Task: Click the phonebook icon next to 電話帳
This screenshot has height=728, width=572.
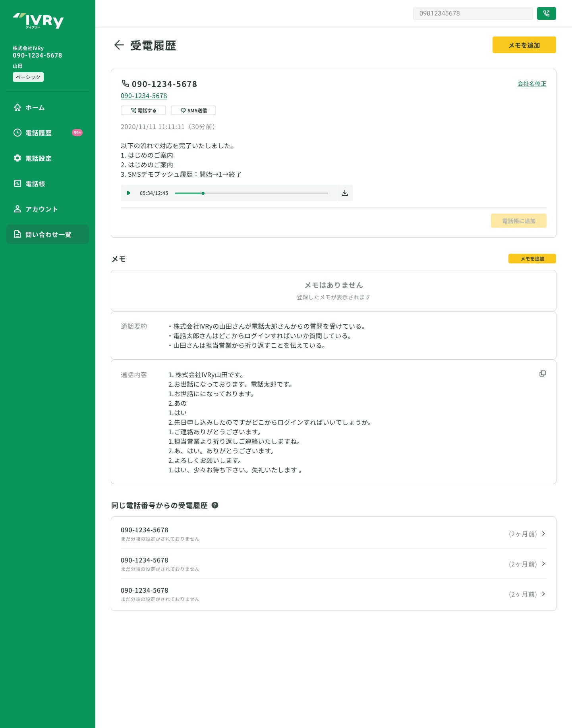Action: coord(17,183)
